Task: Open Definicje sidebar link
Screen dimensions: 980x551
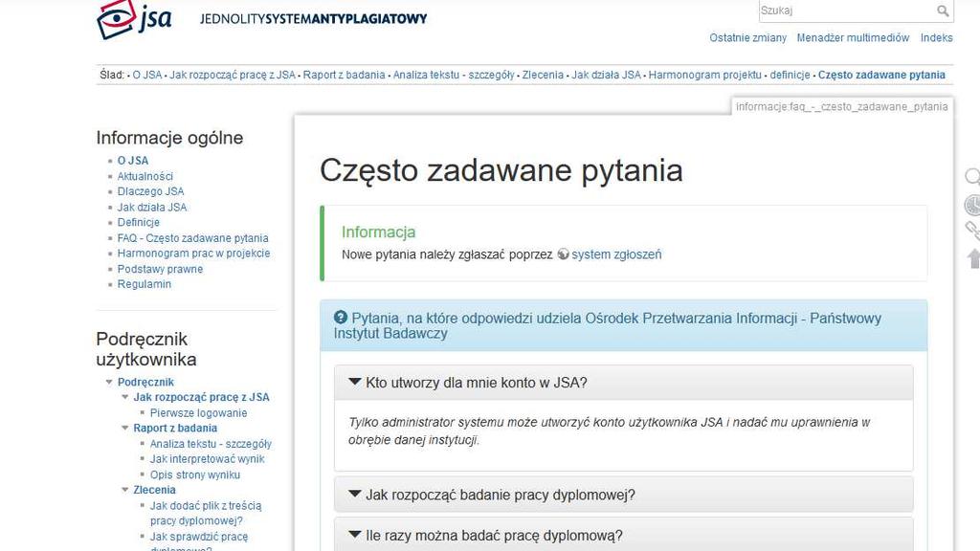Action: click(138, 222)
